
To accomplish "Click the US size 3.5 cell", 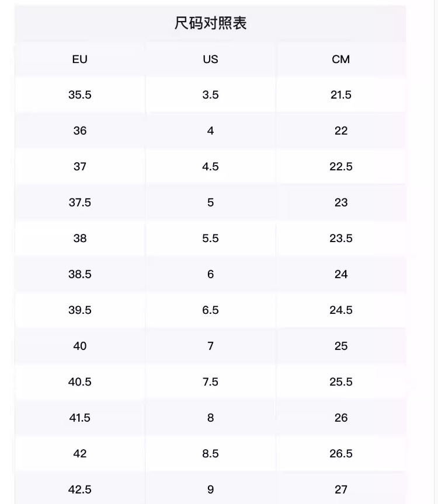I will point(210,95).
